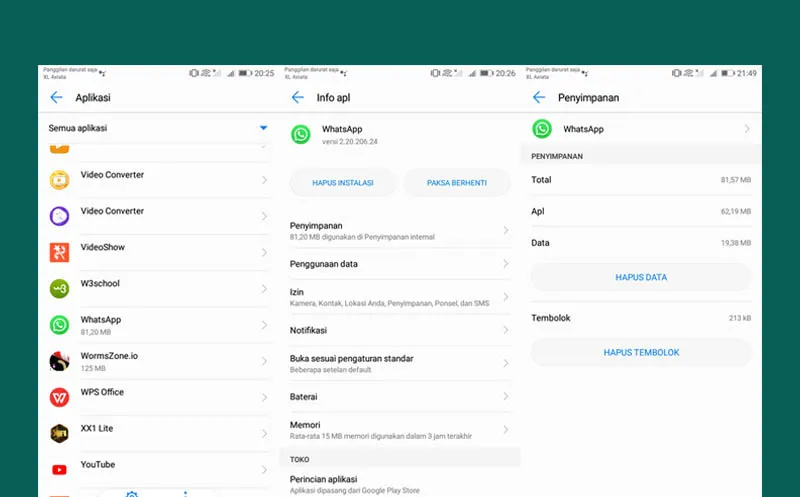Screen dimensions: 800x497
Task: Tap the WormsZone.io app icon
Action: click(x=60, y=361)
